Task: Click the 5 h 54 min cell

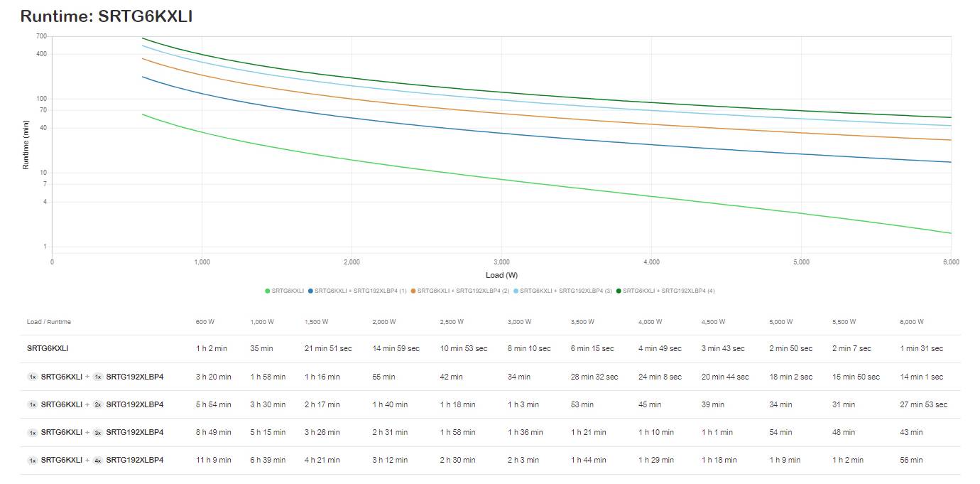Action: (x=214, y=404)
